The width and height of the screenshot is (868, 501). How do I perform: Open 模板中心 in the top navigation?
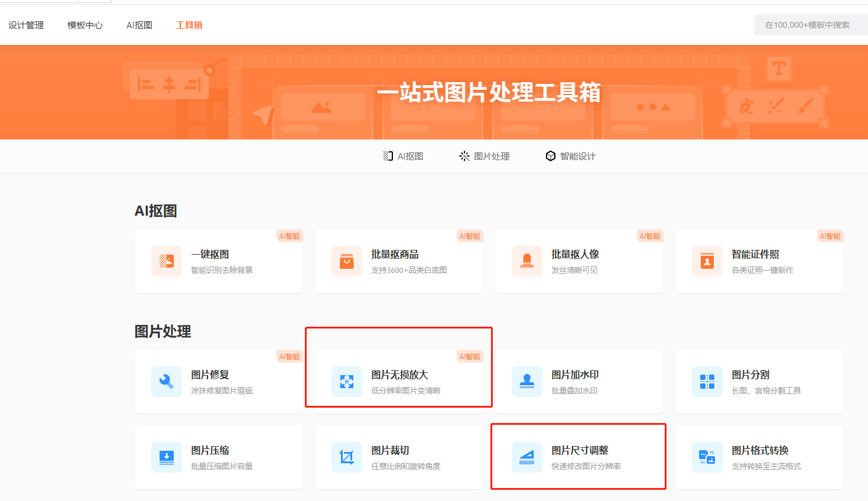coord(85,25)
